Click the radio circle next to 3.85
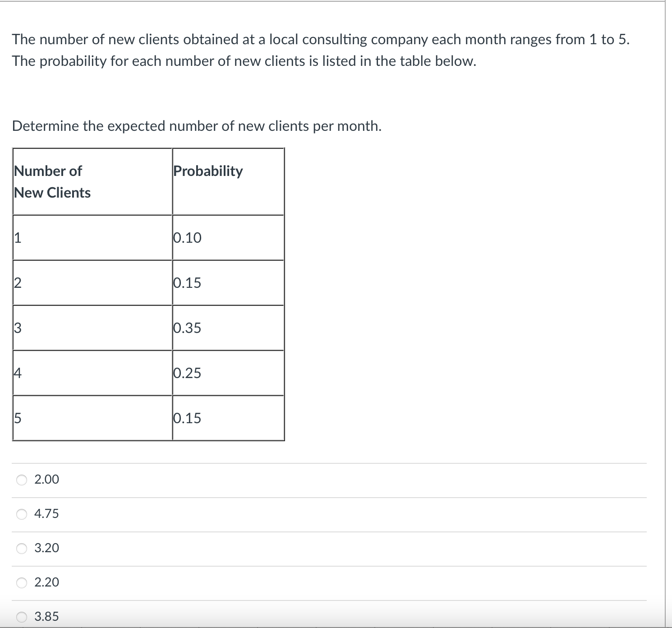The image size is (672, 628). (x=21, y=616)
